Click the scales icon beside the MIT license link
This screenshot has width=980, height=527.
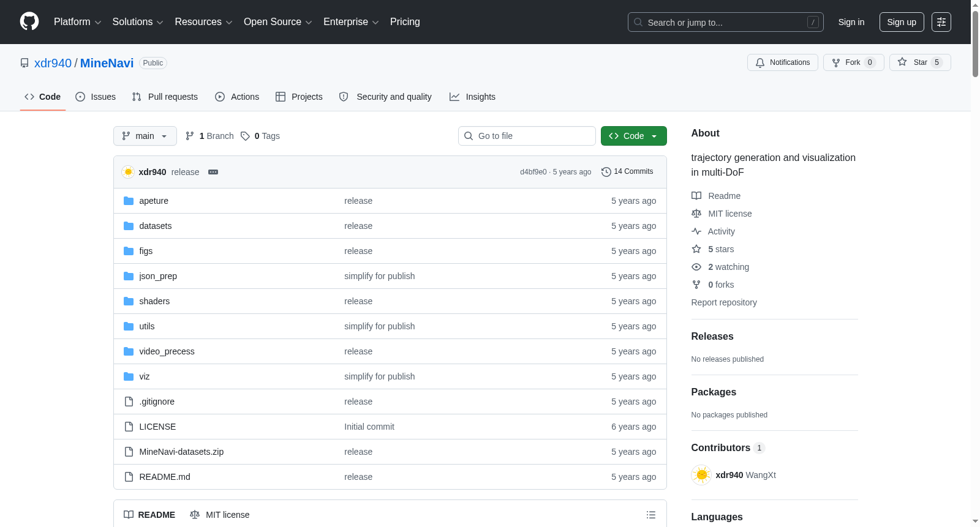696,214
